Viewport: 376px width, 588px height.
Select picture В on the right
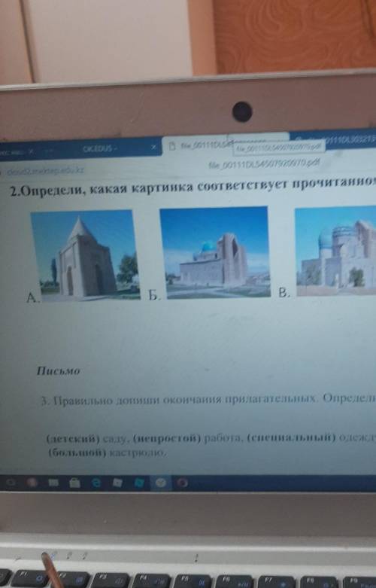click(x=335, y=251)
